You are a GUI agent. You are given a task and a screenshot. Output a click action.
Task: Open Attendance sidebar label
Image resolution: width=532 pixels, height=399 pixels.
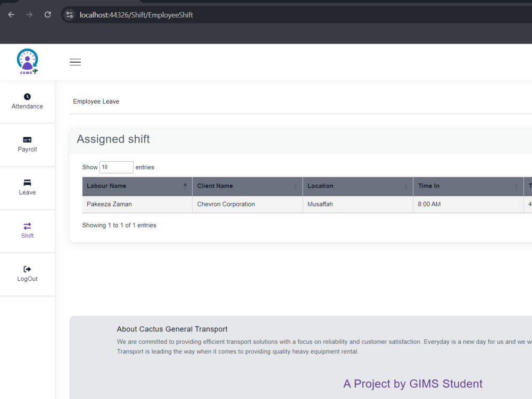click(x=27, y=106)
